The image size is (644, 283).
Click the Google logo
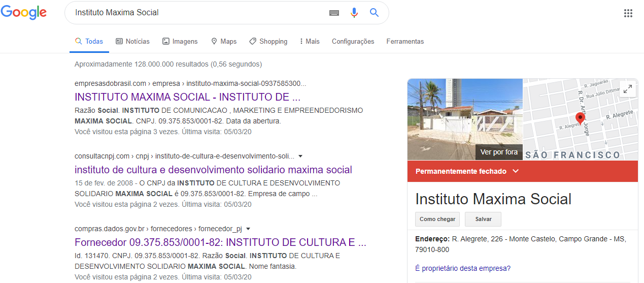pyautogui.click(x=23, y=13)
